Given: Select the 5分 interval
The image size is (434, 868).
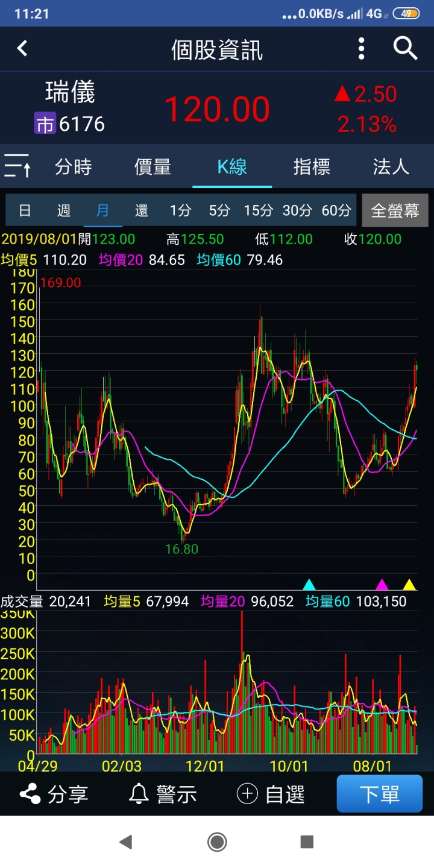Looking at the screenshot, I should 219,210.
